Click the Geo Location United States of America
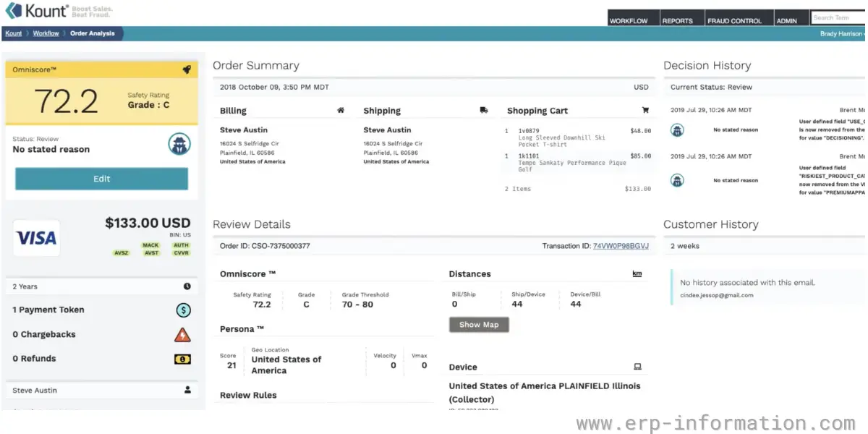 pyautogui.click(x=286, y=365)
